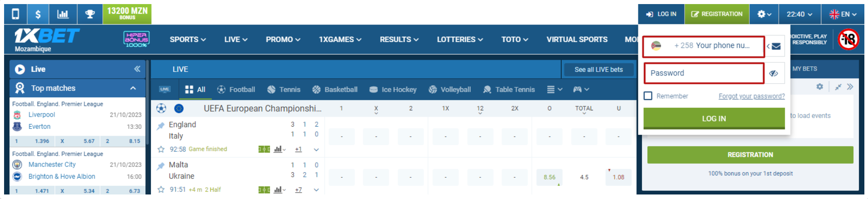
Task: Click the envelope icon beside phone field
Action: (776, 46)
